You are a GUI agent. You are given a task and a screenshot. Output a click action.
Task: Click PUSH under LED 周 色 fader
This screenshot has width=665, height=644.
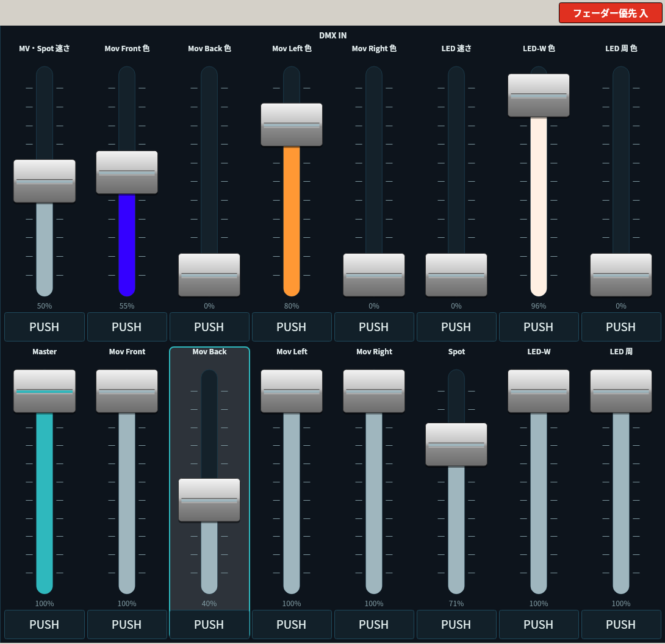(x=621, y=327)
